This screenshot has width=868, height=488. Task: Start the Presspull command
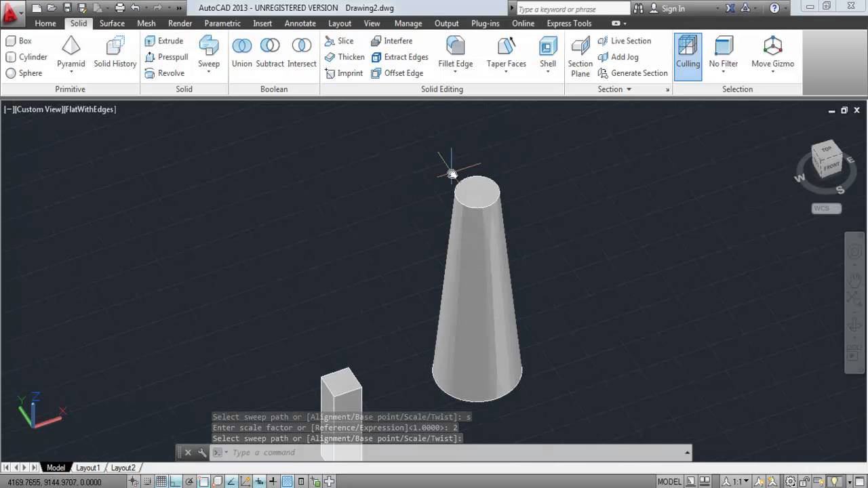coord(166,57)
